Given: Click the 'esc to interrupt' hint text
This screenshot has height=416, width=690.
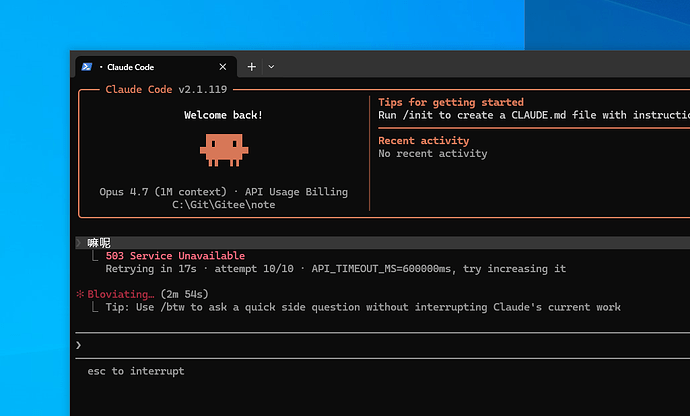Looking at the screenshot, I should pos(136,371).
